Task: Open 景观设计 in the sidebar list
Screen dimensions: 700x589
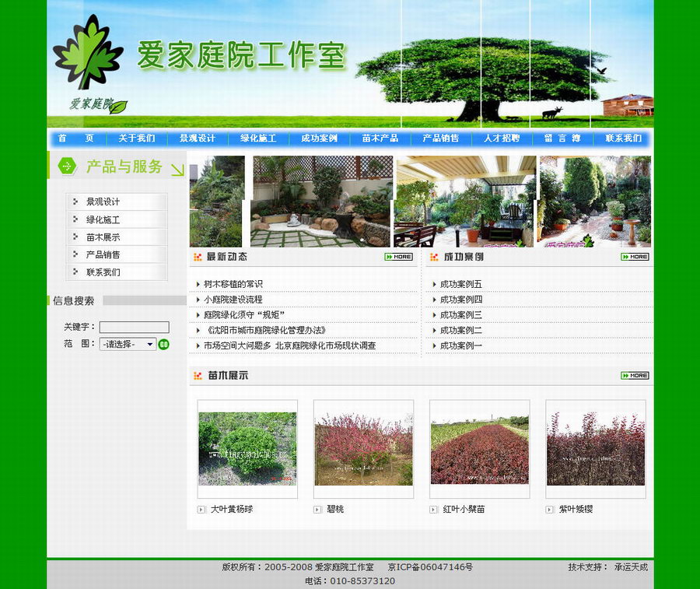Action: click(x=103, y=202)
